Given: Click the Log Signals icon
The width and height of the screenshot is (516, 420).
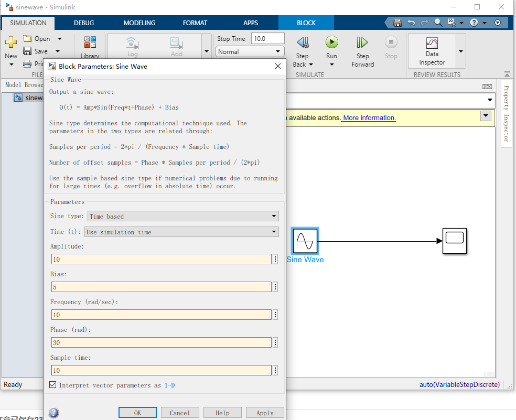Looking at the screenshot, I should click(132, 43).
